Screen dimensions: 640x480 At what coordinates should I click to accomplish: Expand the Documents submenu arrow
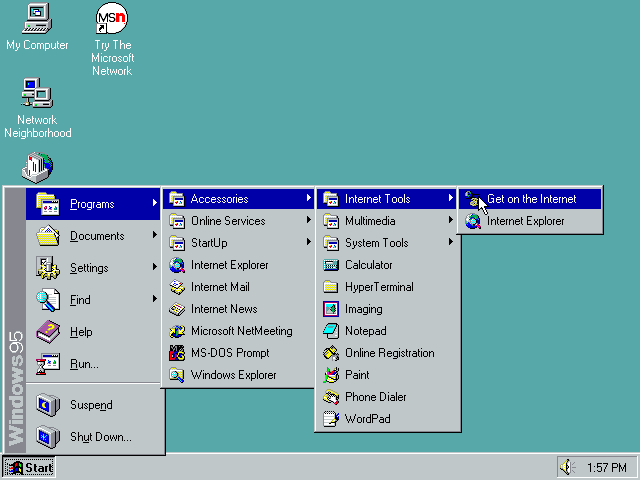(155, 234)
